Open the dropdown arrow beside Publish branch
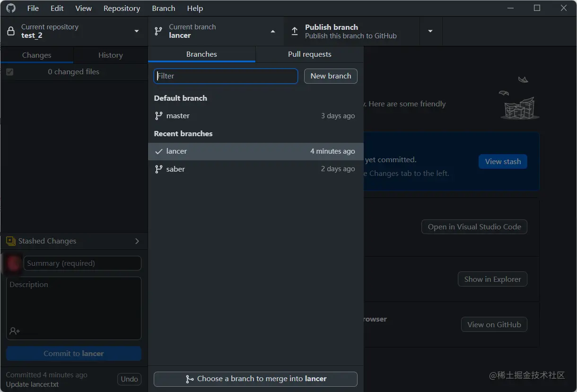 pos(430,31)
